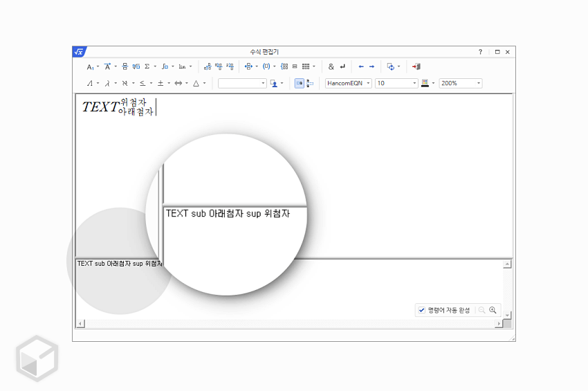Insert an integral template
Viewport: 588px width, 391px height.
point(165,66)
